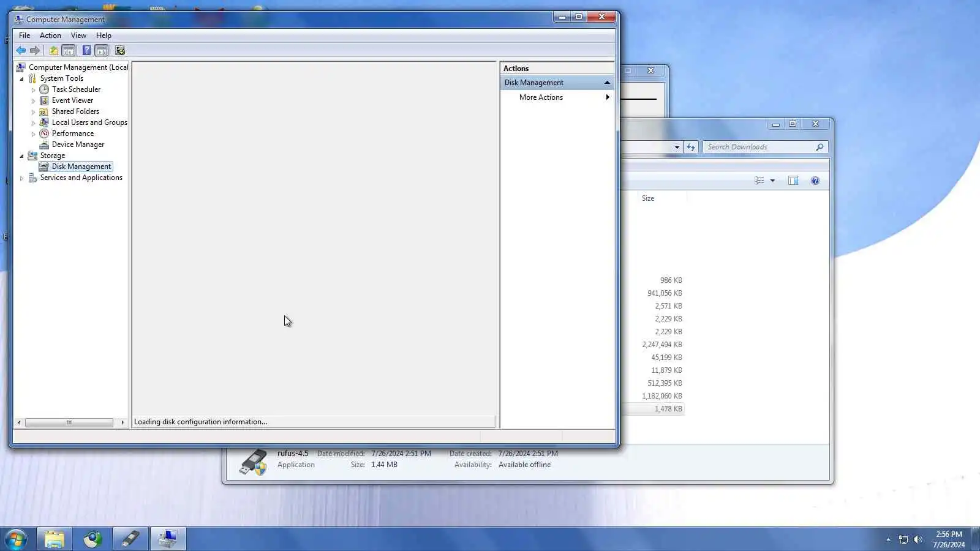Select Disk Management label in tree

tap(81, 167)
